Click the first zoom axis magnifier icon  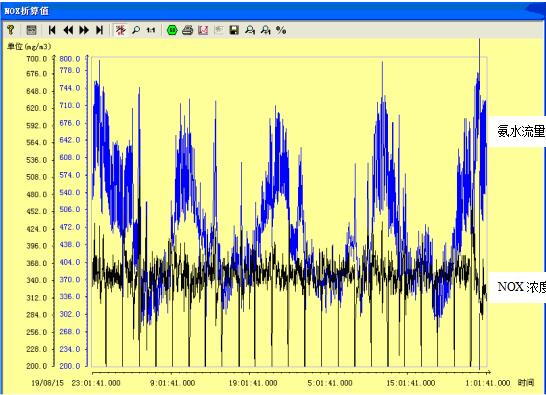pos(250,30)
